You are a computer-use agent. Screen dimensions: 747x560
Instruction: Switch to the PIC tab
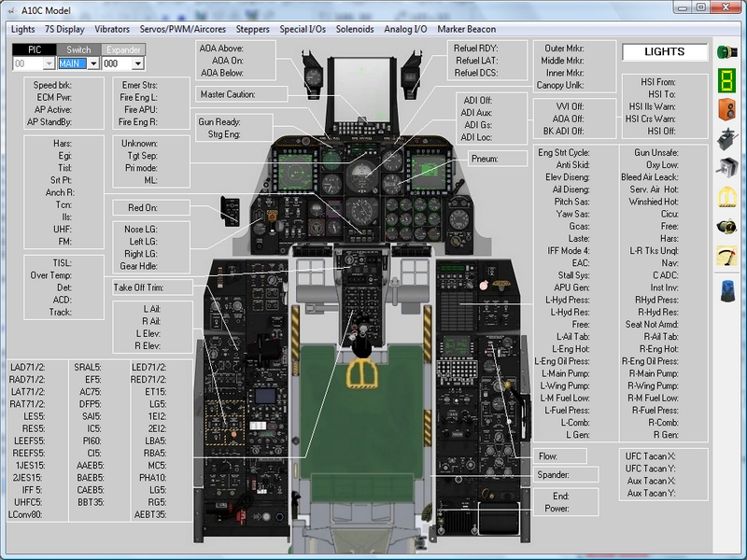pos(35,49)
